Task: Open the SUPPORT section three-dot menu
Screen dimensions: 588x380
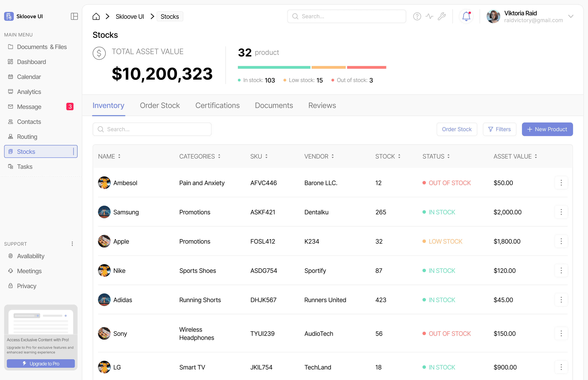Action: point(72,244)
